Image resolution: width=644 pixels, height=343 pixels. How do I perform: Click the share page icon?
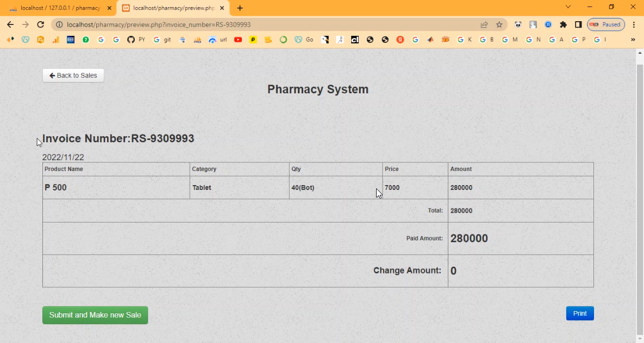pyautogui.click(x=484, y=24)
